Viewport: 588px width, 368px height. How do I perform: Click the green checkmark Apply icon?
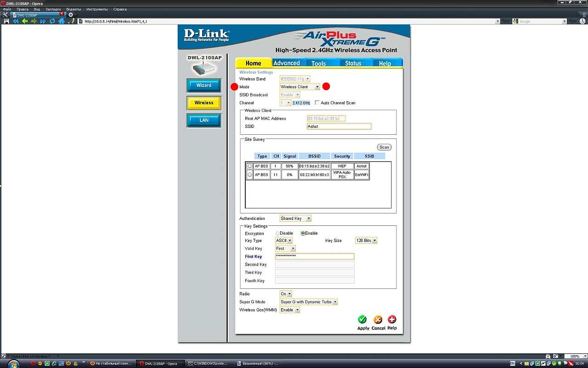(x=362, y=319)
